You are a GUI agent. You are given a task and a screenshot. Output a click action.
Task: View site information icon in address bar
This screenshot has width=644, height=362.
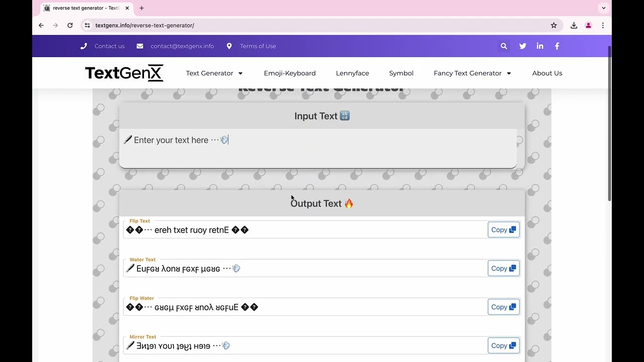click(x=87, y=25)
